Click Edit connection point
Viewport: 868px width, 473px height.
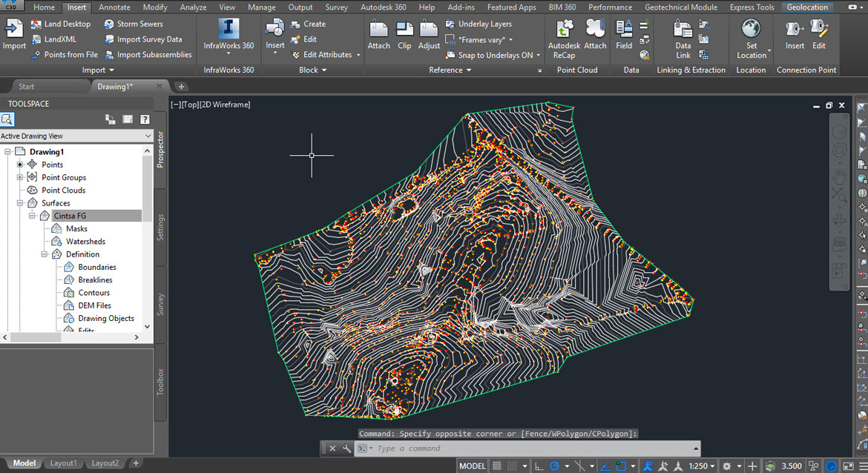point(819,34)
